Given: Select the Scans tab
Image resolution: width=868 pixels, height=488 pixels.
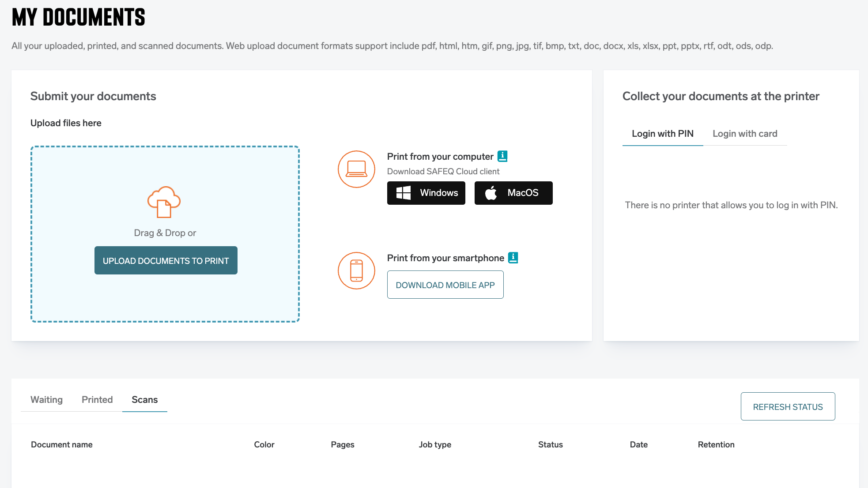Looking at the screenshot, I should 144,400.
